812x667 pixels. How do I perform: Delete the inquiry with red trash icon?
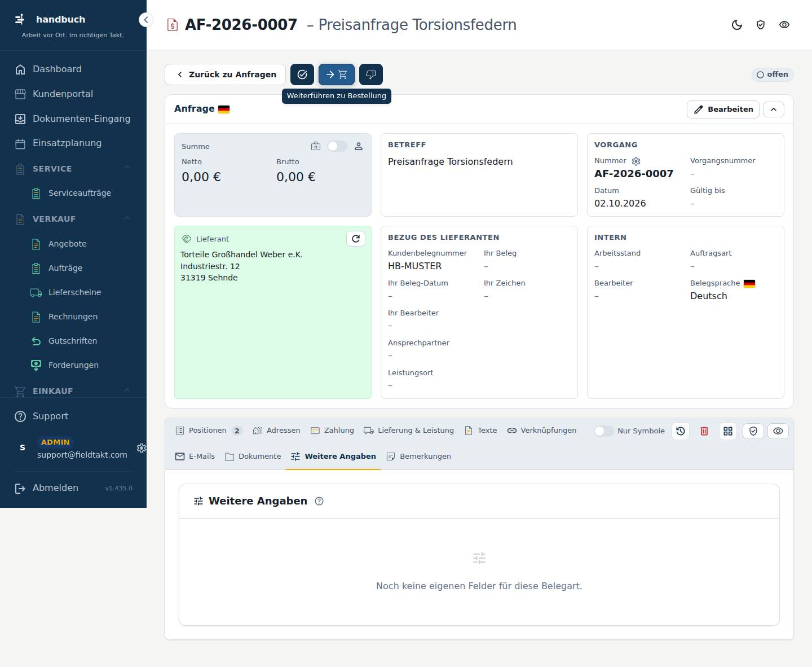click(x=704, y=431)
